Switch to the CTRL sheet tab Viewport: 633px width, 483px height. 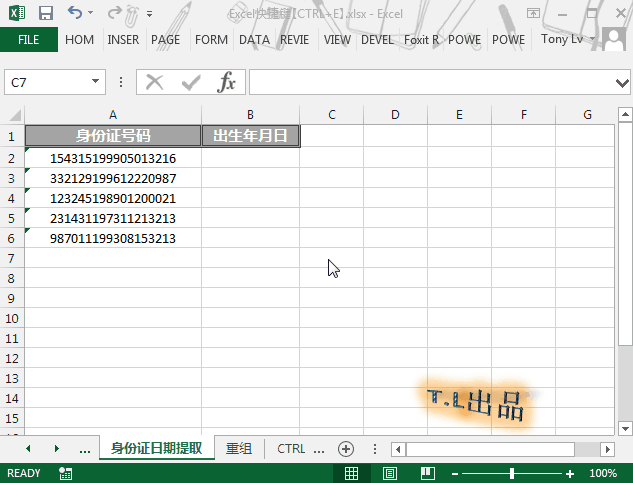pyautogui.click(x=291, y=448)
